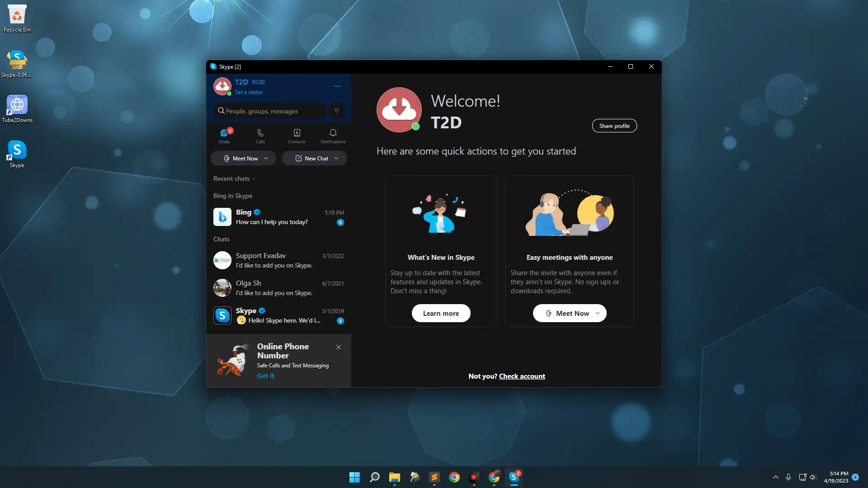Click the Bing avatar icon
868x488 pixels.
pyautogui.click(x=222, y=217)
